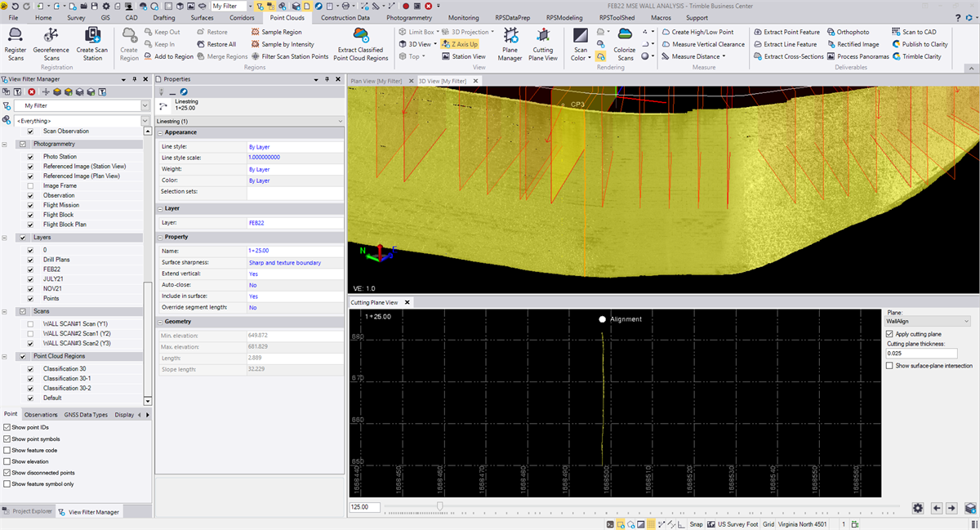The height and width of the screenshot is (530, 980).
Task: Click Publish to Clarity
Action: click(920, 44)
